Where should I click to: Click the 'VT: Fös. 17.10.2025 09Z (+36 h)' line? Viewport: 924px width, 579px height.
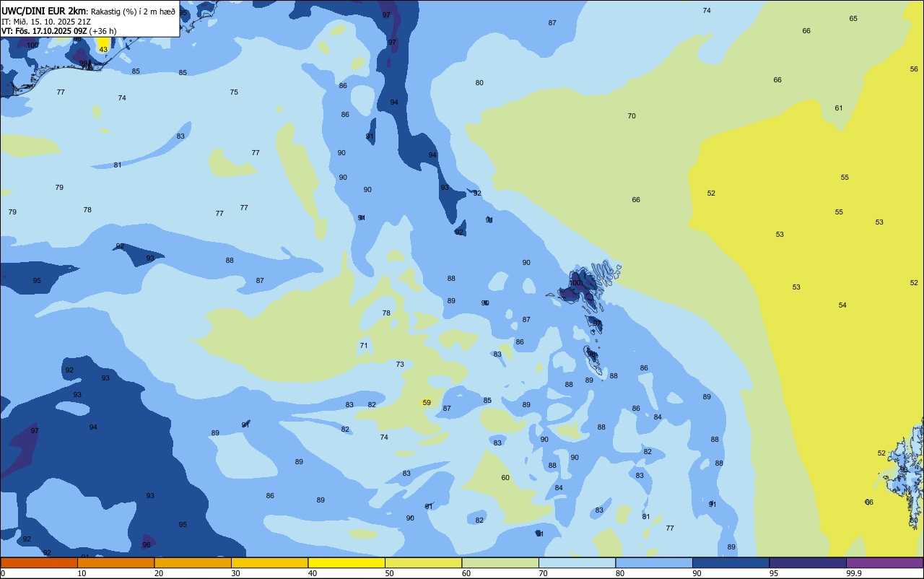(58, 31)
